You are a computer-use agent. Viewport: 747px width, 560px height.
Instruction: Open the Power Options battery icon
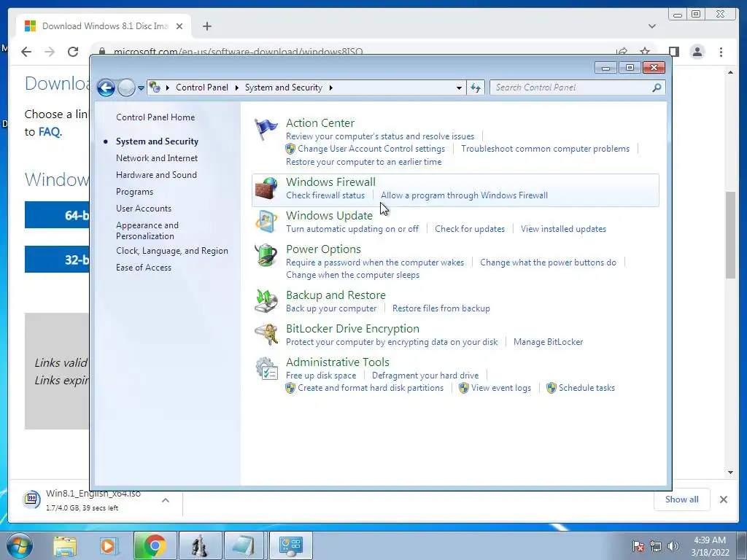(x=266, y=255)
